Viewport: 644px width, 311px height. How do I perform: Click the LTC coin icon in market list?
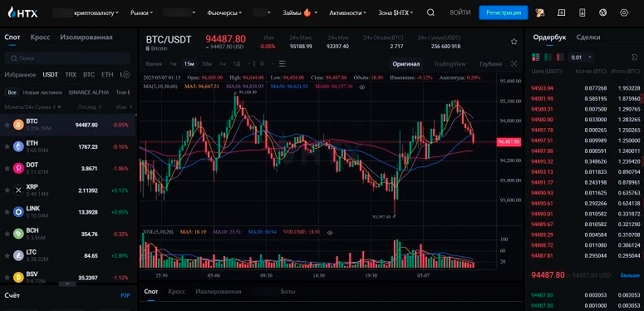[18, 255]
